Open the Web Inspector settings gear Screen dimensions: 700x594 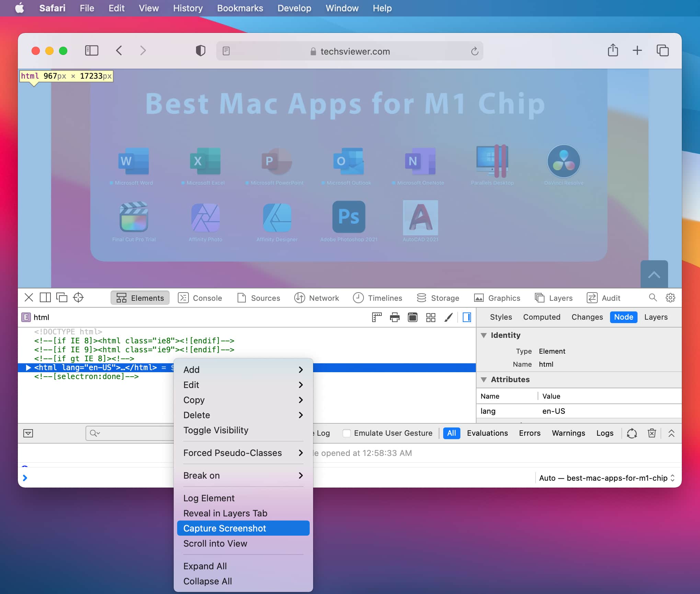click(670, 298)
